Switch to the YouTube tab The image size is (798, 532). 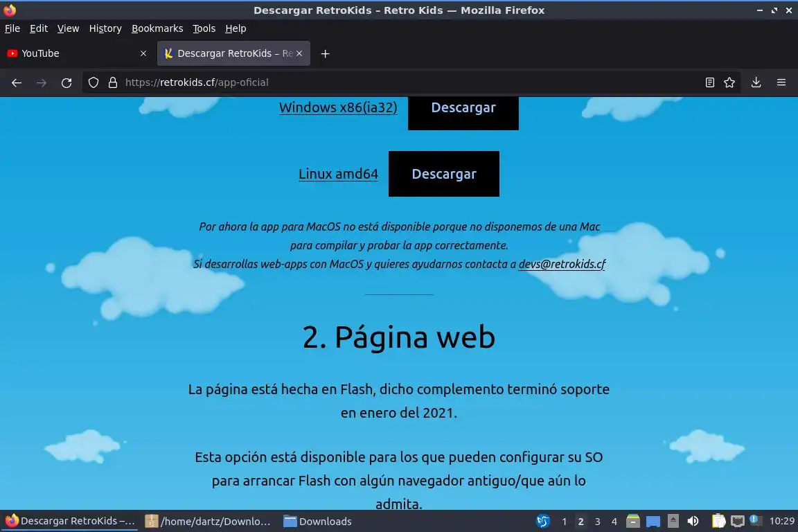76,53
